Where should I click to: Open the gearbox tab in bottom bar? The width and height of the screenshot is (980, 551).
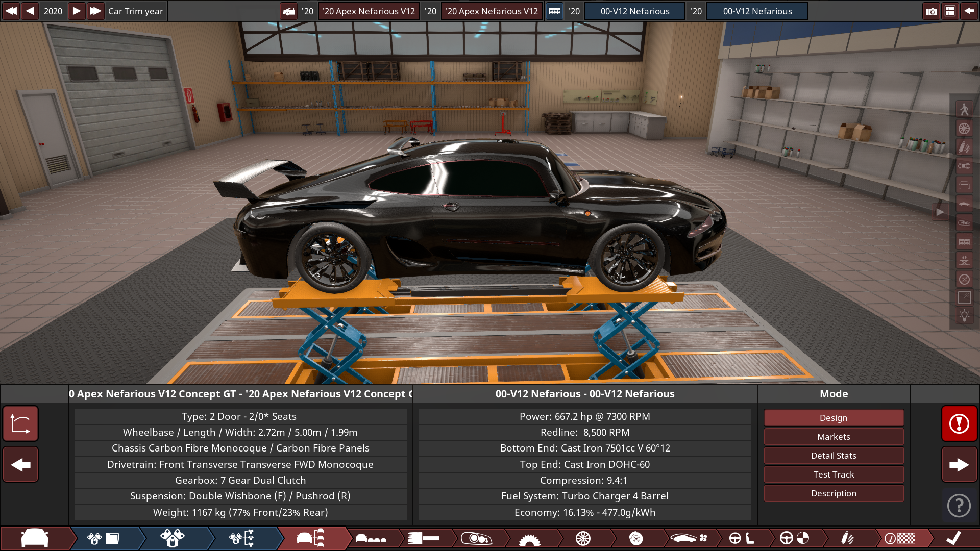[529, 538]
